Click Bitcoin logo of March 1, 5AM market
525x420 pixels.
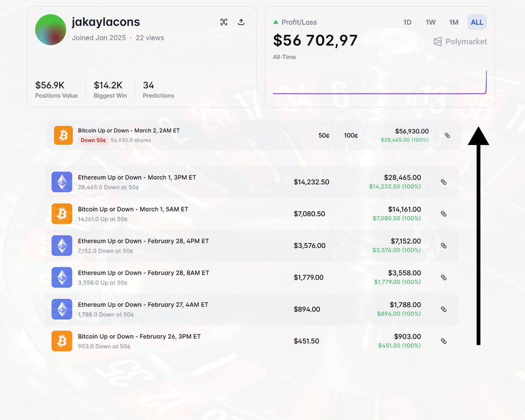62,214
